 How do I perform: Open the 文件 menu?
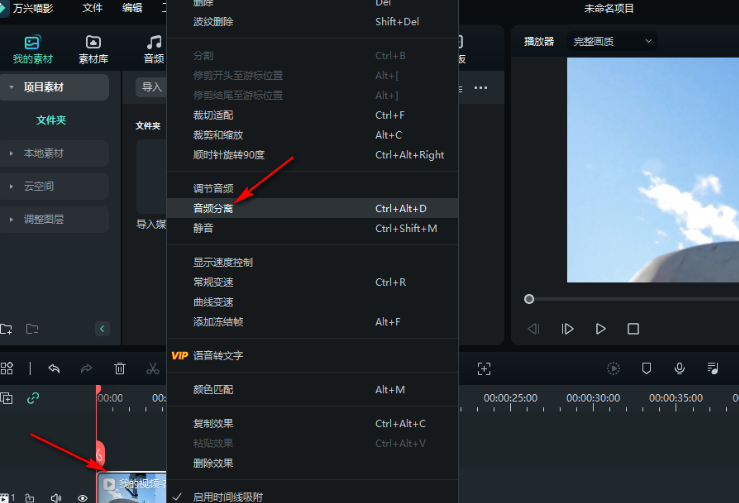[92, 8]
